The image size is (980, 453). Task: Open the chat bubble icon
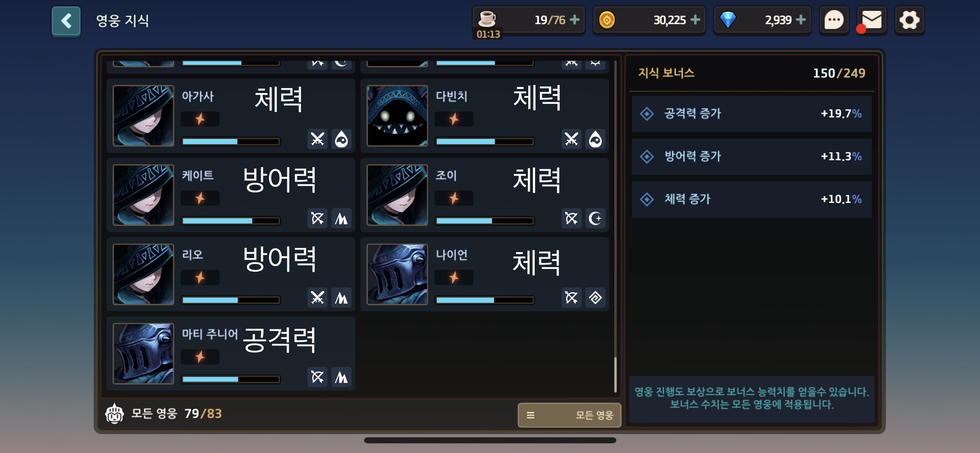point(834,20)
